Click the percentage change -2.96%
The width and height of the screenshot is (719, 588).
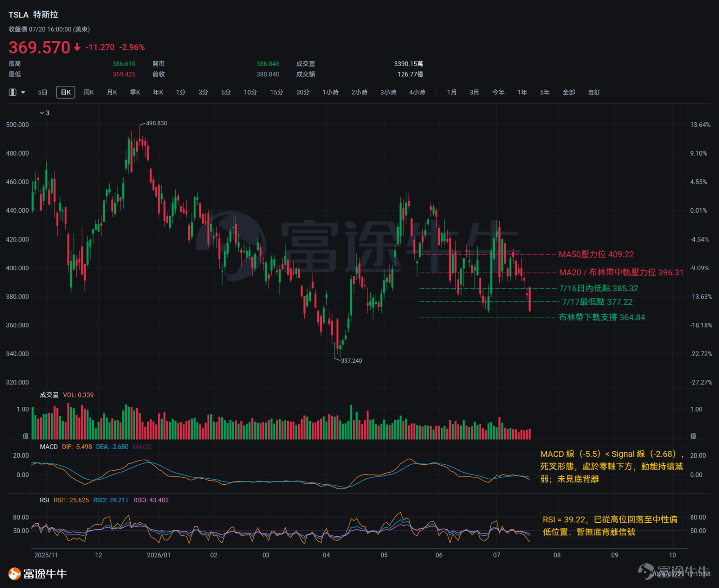pyautogui.click(x=132, y=47)
